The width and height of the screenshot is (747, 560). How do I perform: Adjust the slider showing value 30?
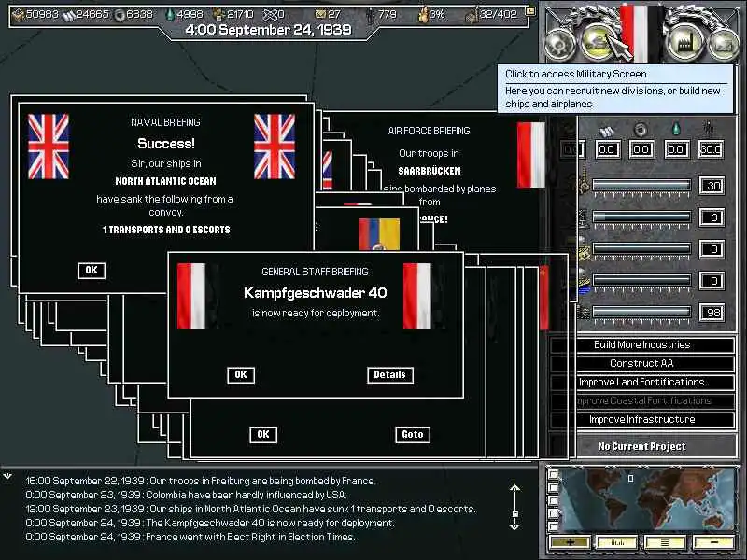coord(641,185)
